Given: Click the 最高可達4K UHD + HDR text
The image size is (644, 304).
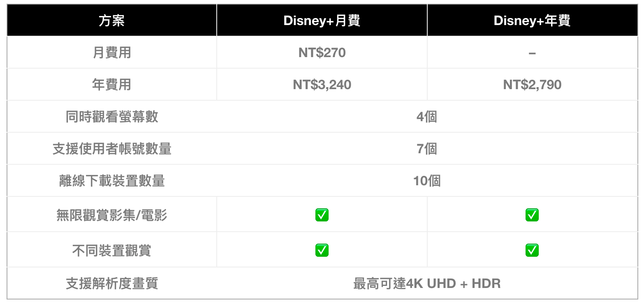Looking at the screenshot, I should (427, 283).
